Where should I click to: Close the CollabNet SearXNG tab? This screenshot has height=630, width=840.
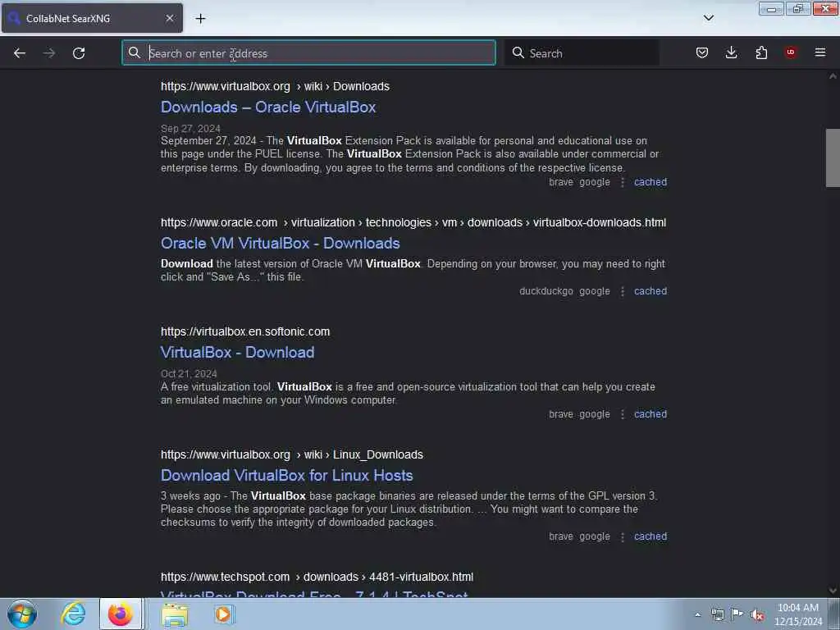(x=169, y=18)
